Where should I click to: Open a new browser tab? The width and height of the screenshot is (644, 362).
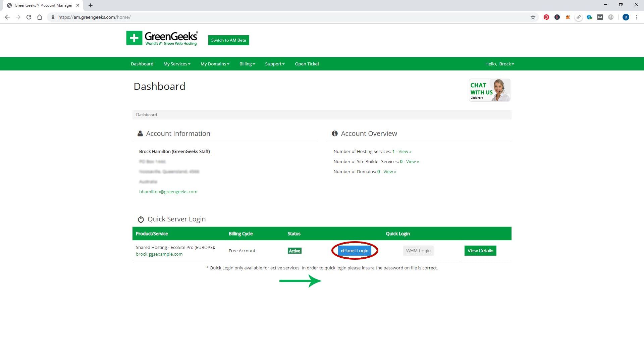[x=91, y=5]
